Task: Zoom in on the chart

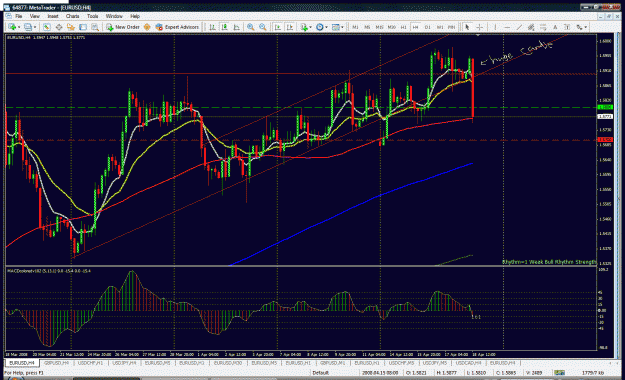Action: 250,27
